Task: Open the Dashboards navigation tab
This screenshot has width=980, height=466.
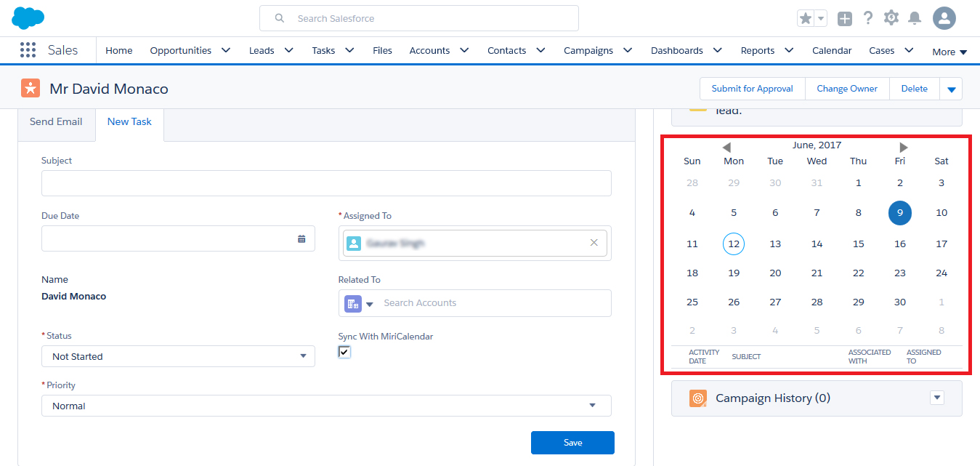Action: coord(676,51)
